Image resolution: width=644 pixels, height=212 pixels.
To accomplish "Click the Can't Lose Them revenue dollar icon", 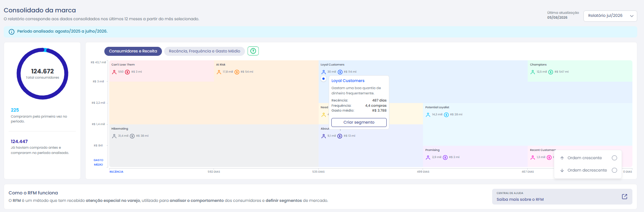I will (x=127, y=72).
